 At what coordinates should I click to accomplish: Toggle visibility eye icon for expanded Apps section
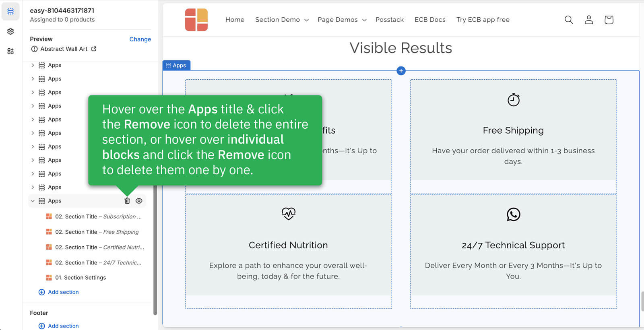pos(139,201)
